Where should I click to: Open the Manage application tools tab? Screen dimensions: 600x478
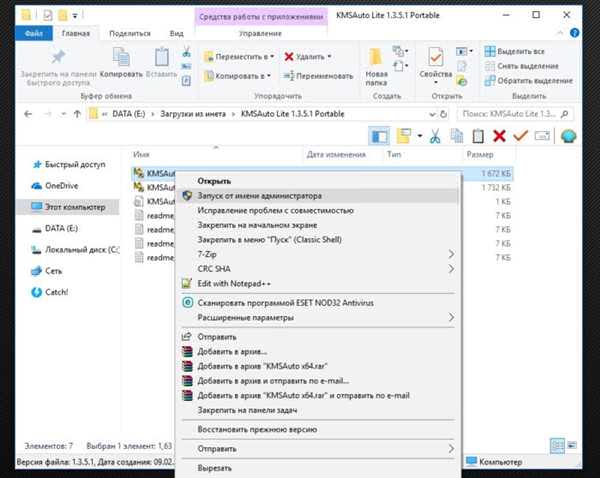tap(260, 33)
